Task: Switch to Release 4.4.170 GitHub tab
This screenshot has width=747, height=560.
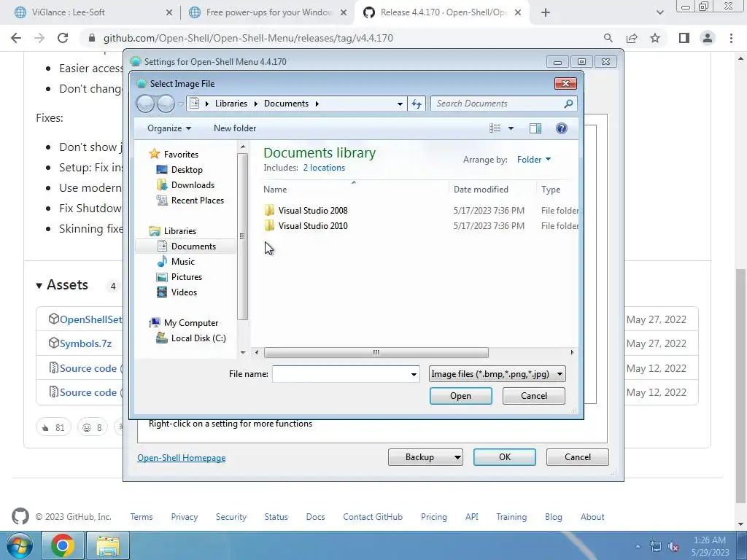Action: (x=442, y=12)
